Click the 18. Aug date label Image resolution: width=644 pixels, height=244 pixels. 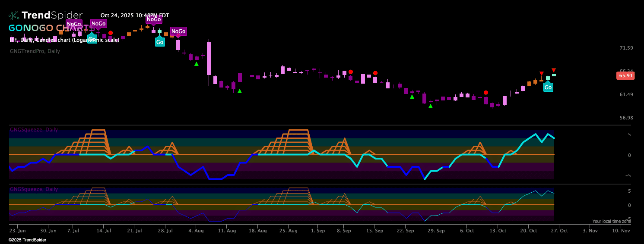click(x=257, y=231)
